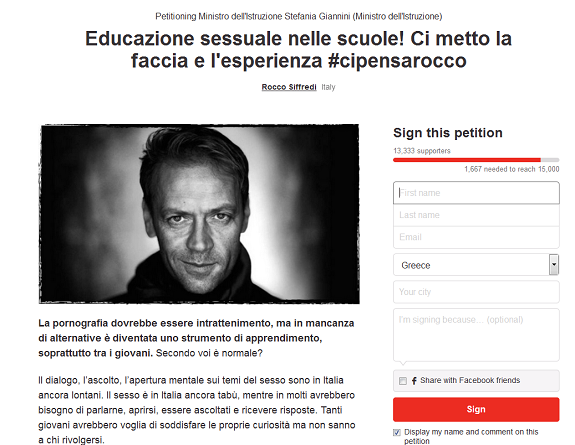Viewport: 575px width, 445px height.
Task: Click the Your city field
Action: click(x=476, y=292)
